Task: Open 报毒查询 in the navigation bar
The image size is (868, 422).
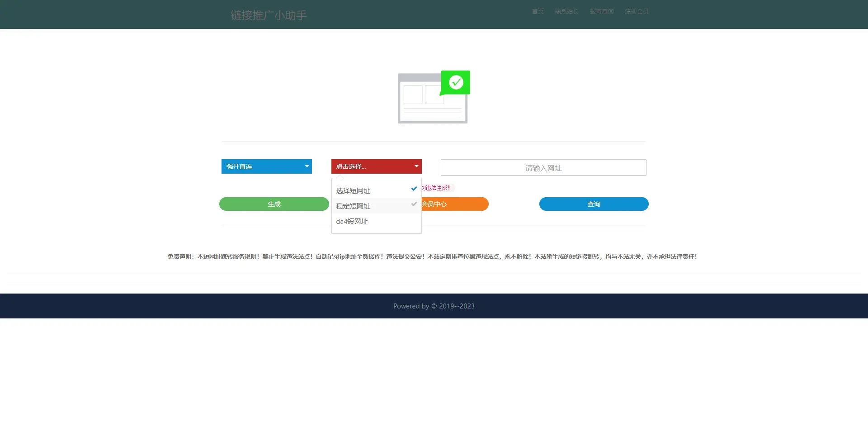Action: pyautogui.click(x=601, y=12)
